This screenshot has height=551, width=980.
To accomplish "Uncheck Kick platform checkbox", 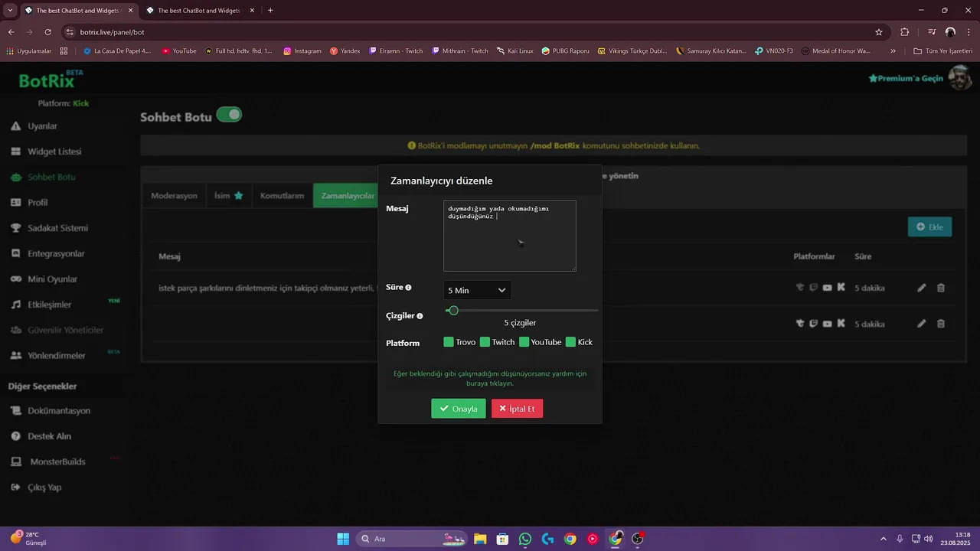I will [570, 342].
